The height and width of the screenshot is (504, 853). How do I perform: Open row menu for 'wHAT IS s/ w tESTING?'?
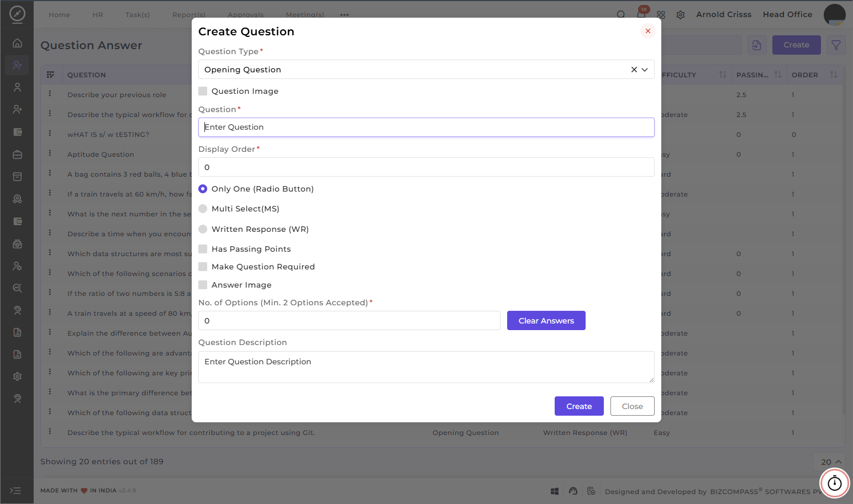[x=50, y=134]
